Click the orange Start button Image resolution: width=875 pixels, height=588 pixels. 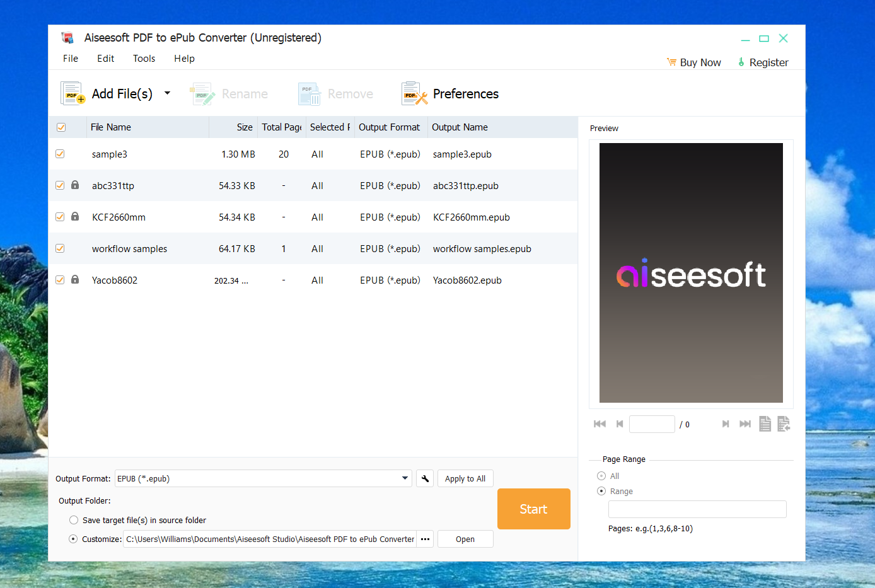point(534,509)
